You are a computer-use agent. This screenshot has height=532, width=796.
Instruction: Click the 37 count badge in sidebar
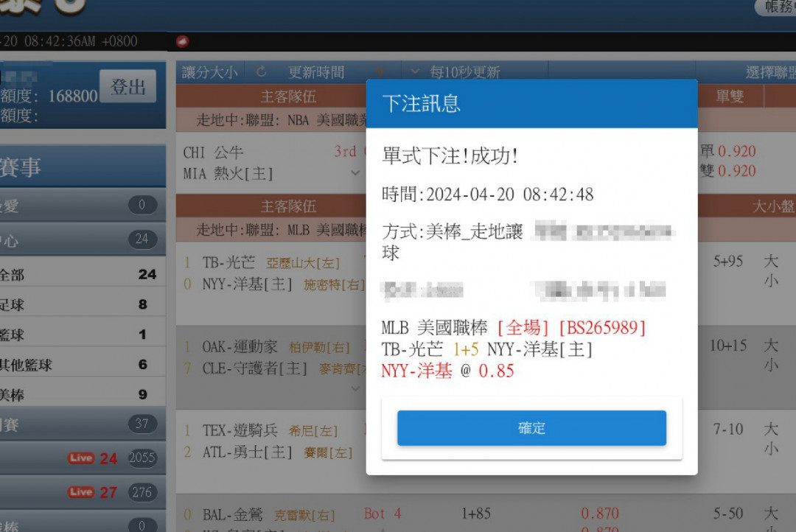click(142, 424)
